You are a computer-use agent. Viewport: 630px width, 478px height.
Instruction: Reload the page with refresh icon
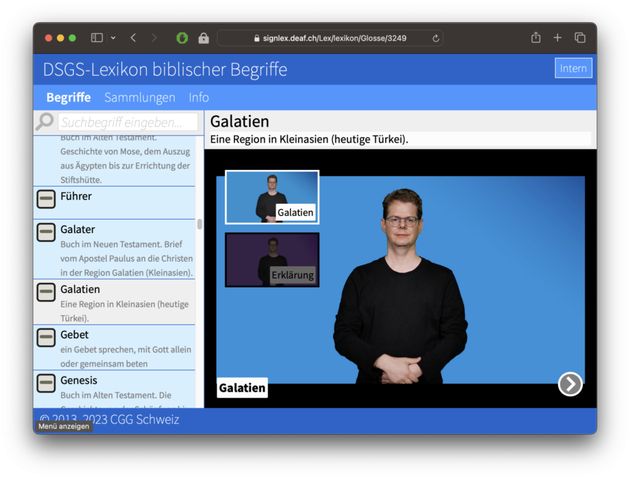tap(436, 38)
